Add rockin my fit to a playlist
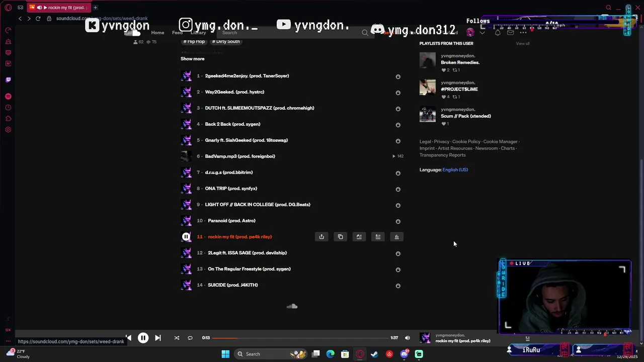The height and width of the screenshot is (362, 644). point(378,237)
